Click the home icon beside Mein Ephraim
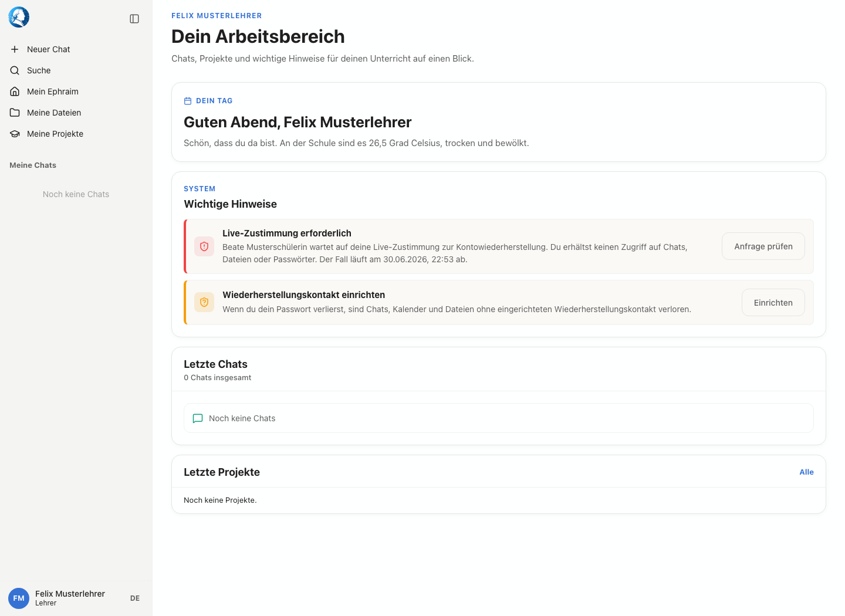The image size is (845, 616). tap(15, 92)
